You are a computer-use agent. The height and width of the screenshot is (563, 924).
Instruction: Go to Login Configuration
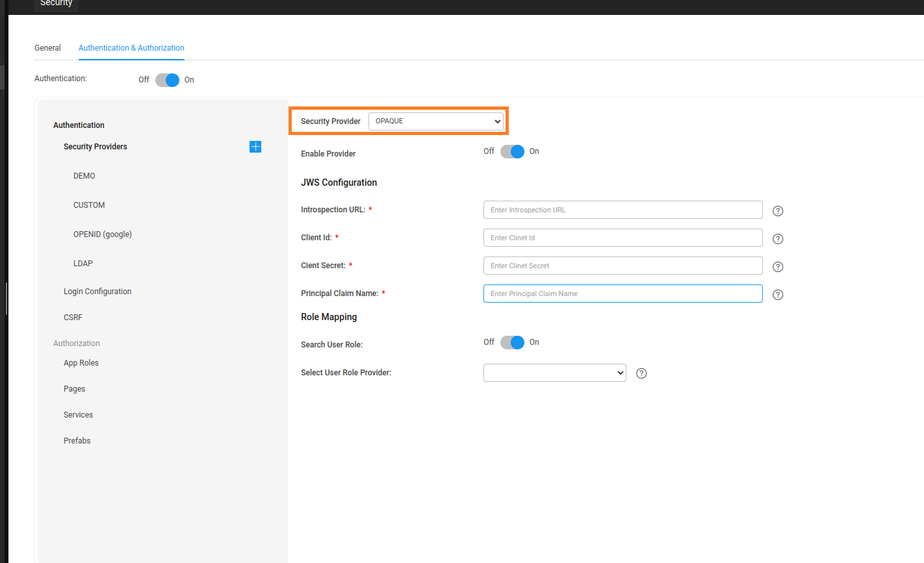[x=97, y=292]
